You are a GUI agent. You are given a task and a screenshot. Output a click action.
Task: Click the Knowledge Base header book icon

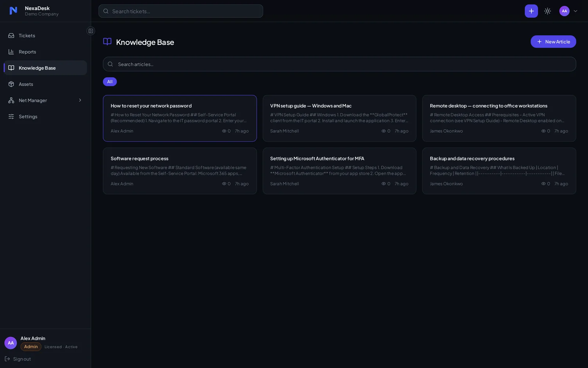107,42
